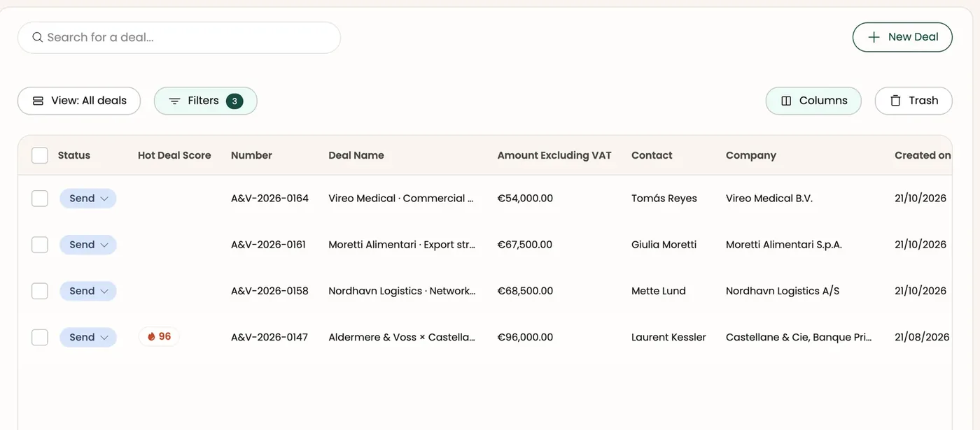The image size is (980, 430).
Task: Click the filter lines icon
Action: tap(175, 101)
